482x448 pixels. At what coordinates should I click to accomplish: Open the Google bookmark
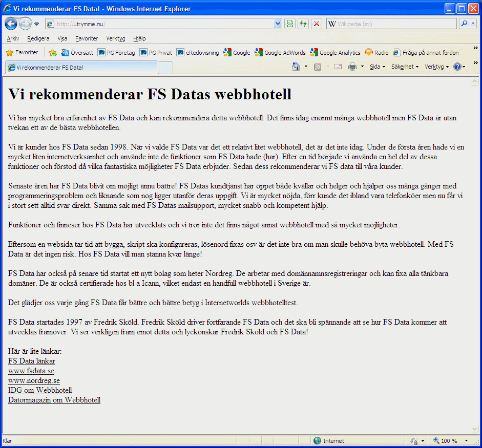pyautogui.click(x=237, y=53)
